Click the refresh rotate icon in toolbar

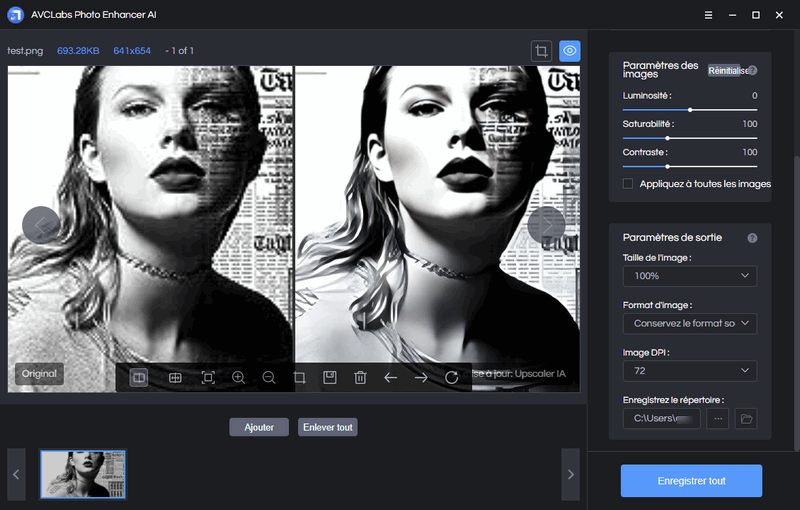coord(452,378)
